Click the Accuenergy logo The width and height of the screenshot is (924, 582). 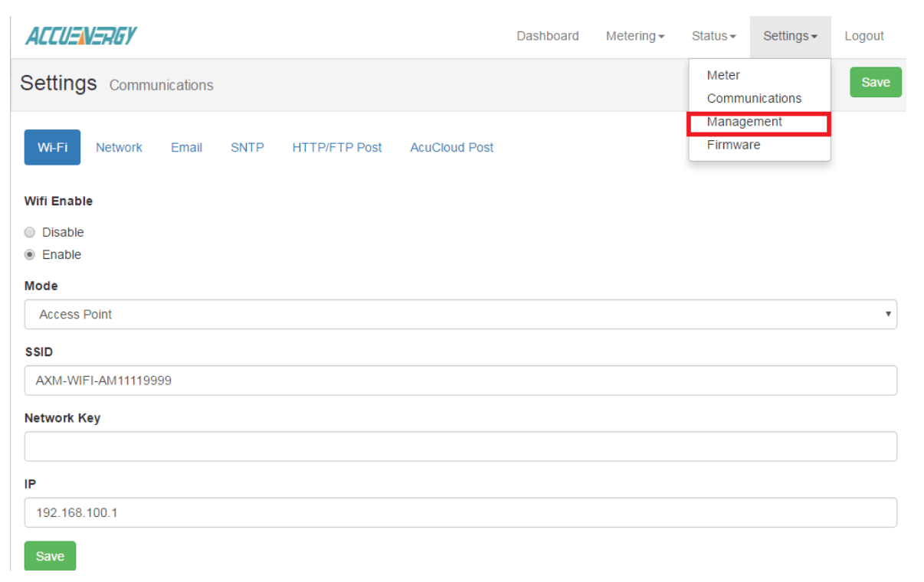pos(81,36)
